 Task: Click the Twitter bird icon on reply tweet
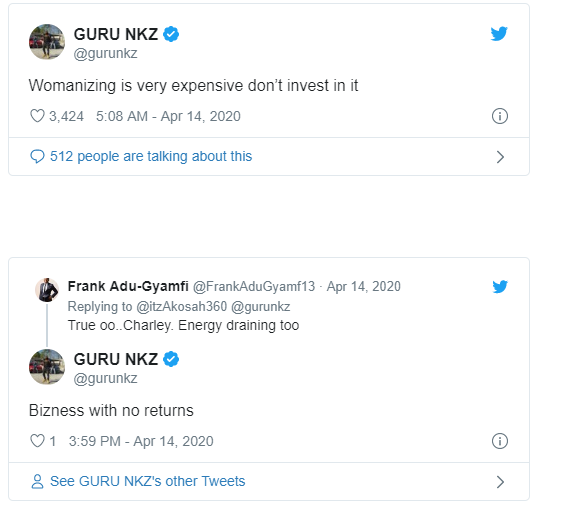point(500,286)
